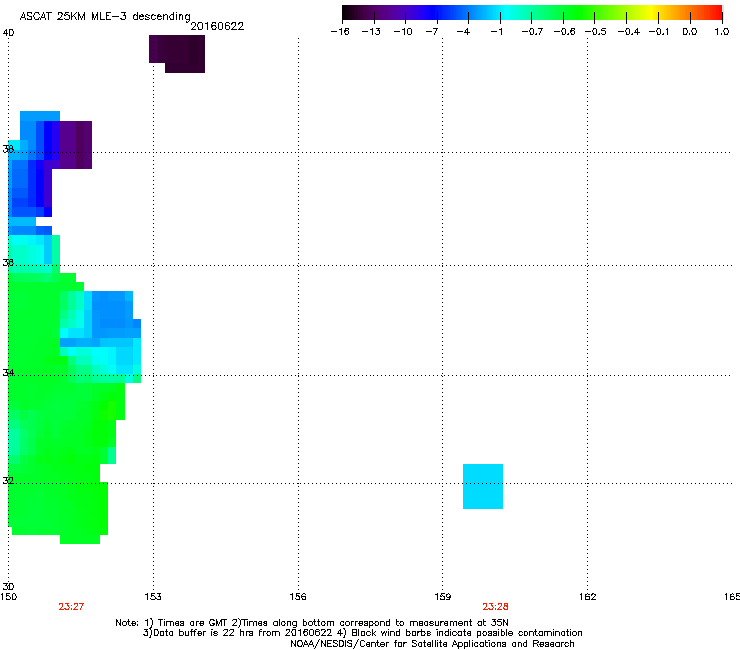740x650 pixels.
Task: Click the longitude axis label 150
Action: (x=8, y=597)
